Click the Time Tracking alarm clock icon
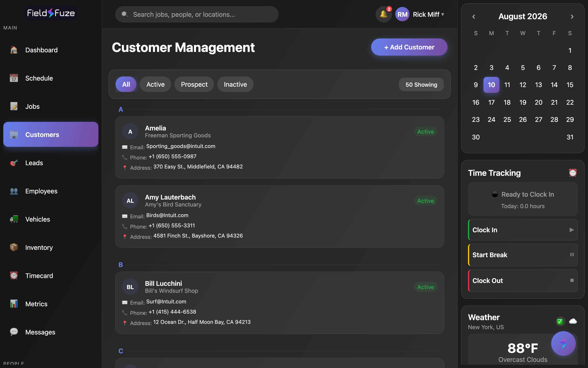588x368 pixels. point(573,173)
